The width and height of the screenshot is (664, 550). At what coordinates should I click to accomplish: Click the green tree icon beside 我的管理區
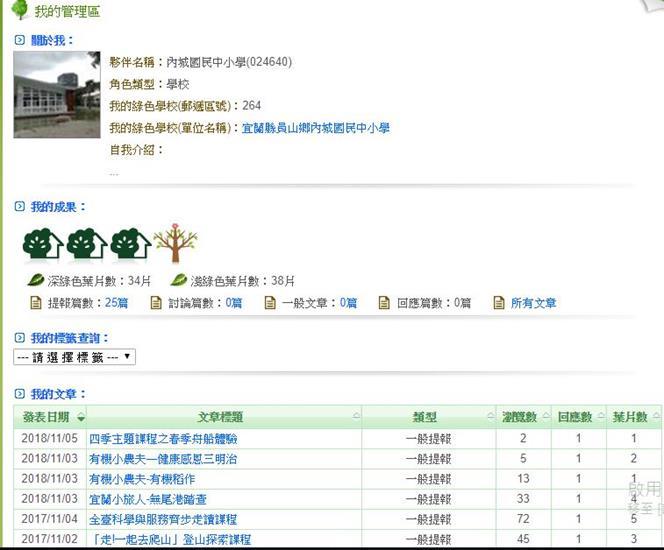(x=19, y=11)
